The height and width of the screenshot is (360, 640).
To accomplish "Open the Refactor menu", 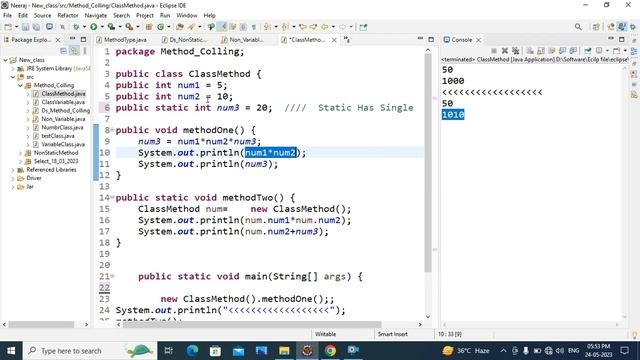I will [68, 16].
